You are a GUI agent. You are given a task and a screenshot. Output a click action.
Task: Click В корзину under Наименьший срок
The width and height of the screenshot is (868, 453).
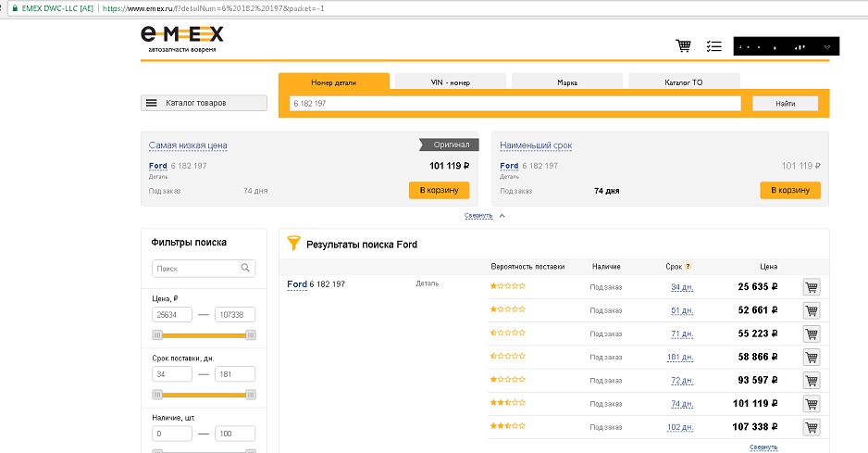click(x=790, y=190)
